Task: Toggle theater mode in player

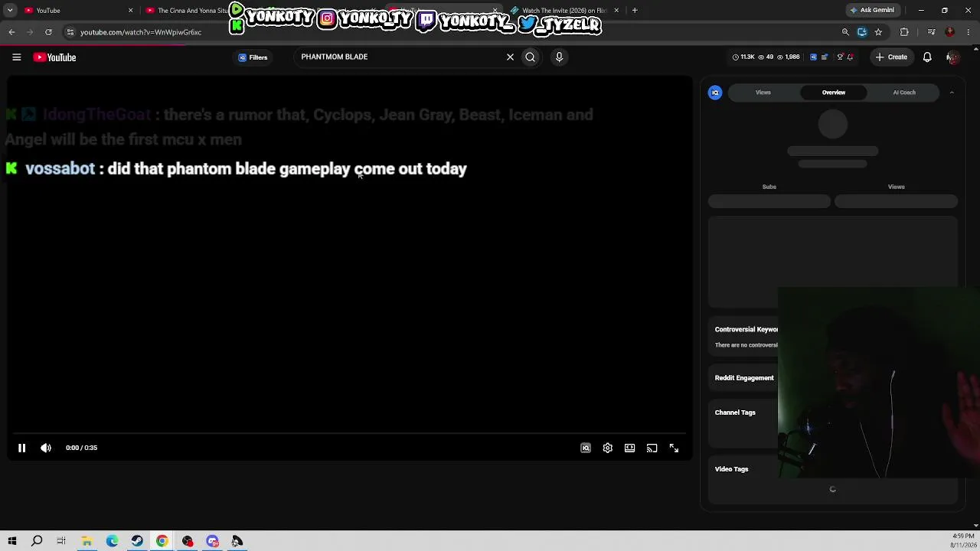Action: pyautogui.click(x=629, y=448)
